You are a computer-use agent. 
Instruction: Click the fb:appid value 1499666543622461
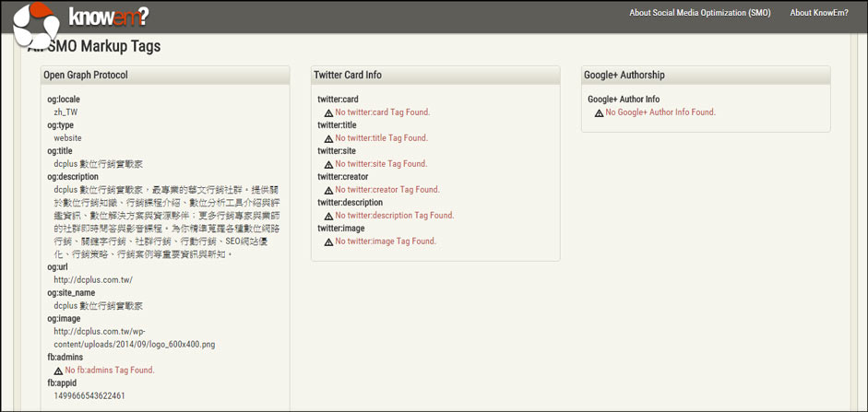point(89,396)
